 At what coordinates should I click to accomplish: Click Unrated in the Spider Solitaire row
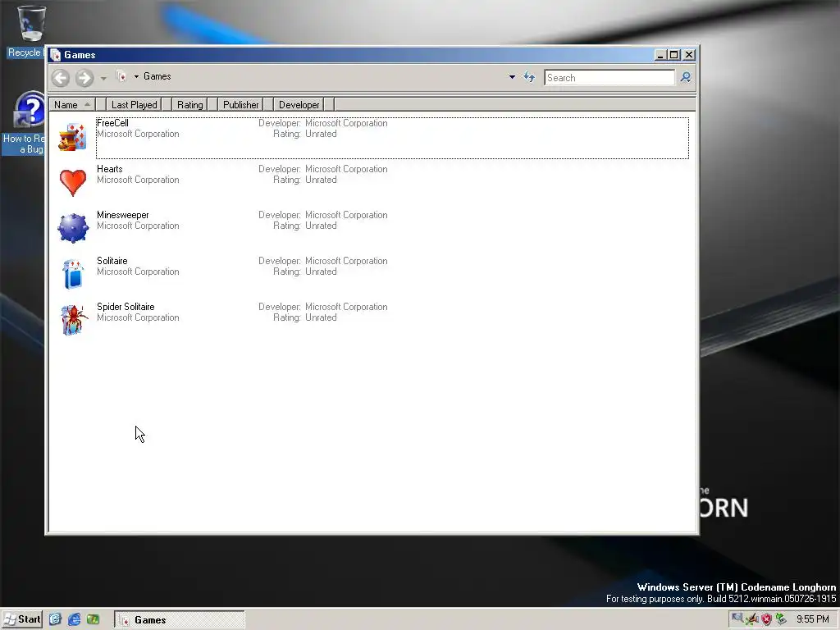pos(321,317)
